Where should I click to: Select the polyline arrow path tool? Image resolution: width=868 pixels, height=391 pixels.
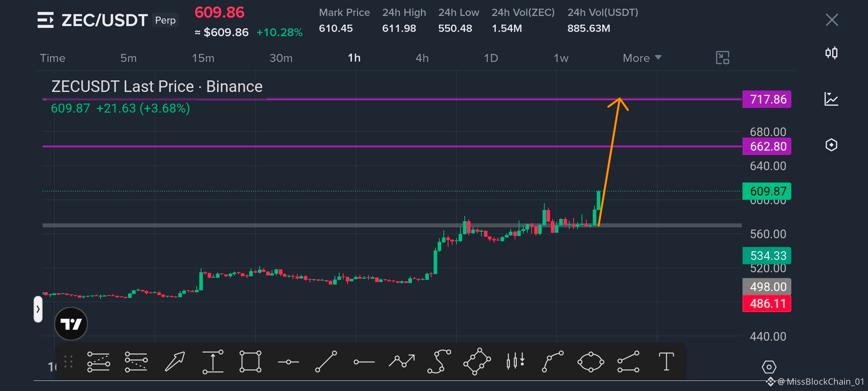pyautogui.click(x=402, y=361)
